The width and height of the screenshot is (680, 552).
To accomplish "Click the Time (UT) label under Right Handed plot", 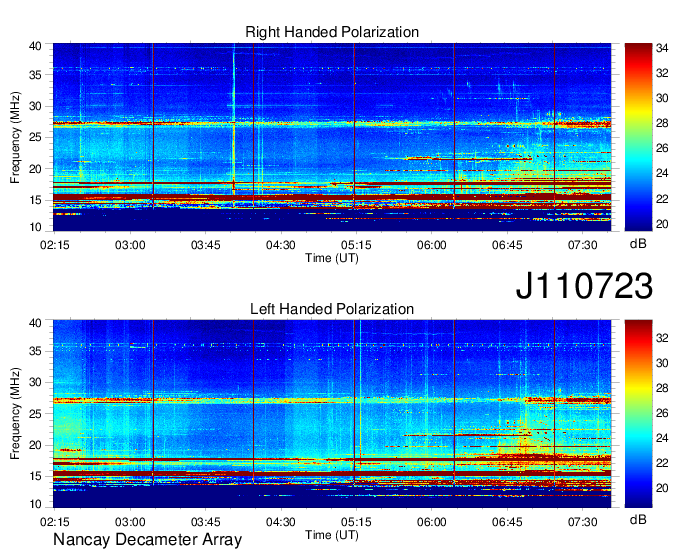I will [x=332, y=258].
